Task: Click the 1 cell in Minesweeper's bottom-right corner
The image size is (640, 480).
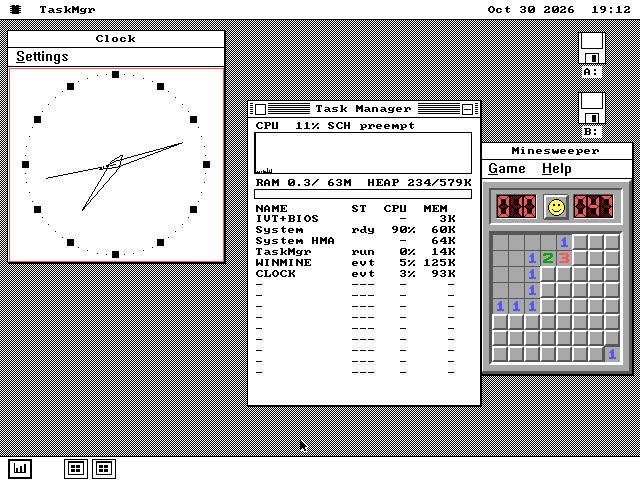Action: [x=612, y=354]
